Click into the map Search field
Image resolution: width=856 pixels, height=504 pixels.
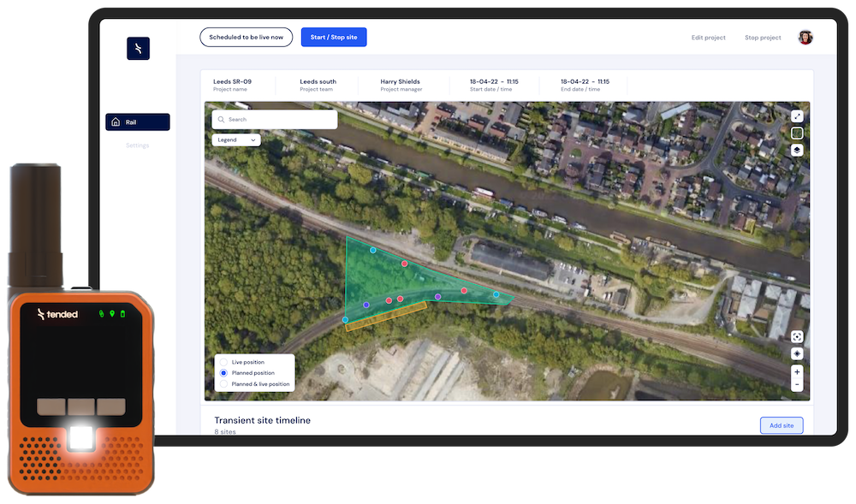pos(275,120)
